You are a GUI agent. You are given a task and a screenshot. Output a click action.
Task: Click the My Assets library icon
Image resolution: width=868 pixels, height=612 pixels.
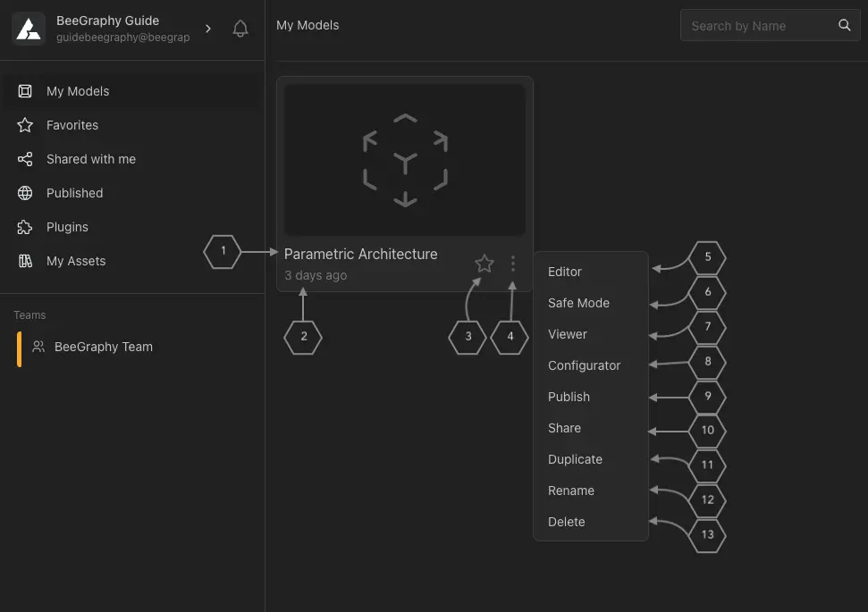[x=26, y=261]
